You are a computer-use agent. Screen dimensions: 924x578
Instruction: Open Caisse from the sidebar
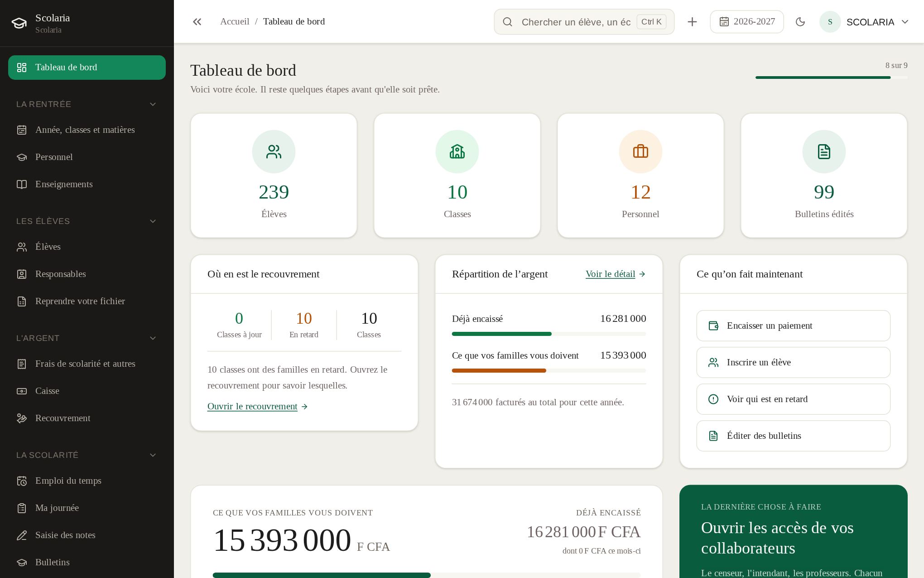pyautogui.click(x=87, y=391)
